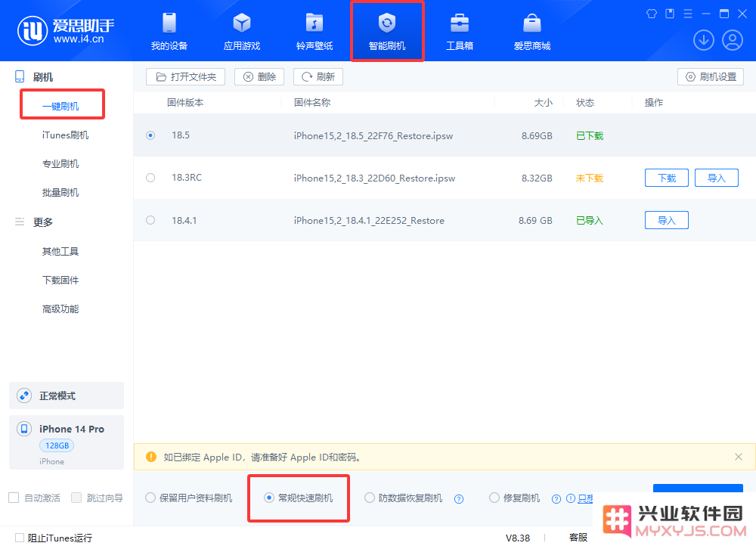Click 下载 button for 18.3RC firmware

pos(666,178)
